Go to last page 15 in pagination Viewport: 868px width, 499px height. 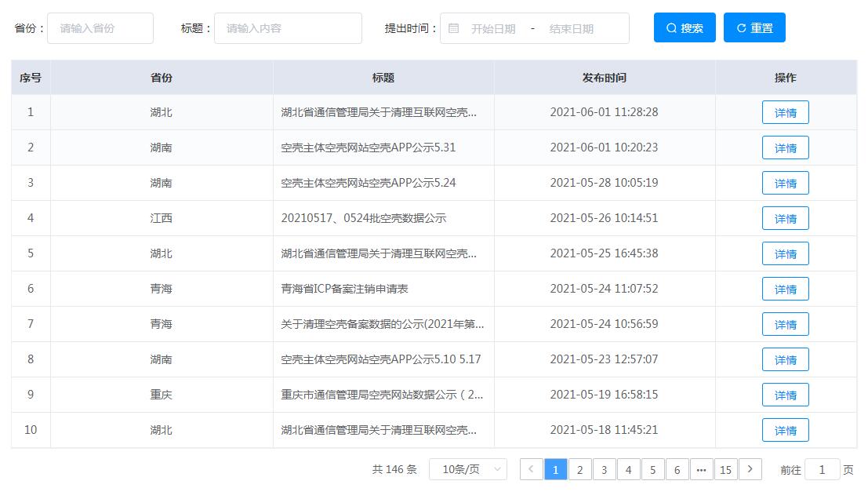point(726,470)
